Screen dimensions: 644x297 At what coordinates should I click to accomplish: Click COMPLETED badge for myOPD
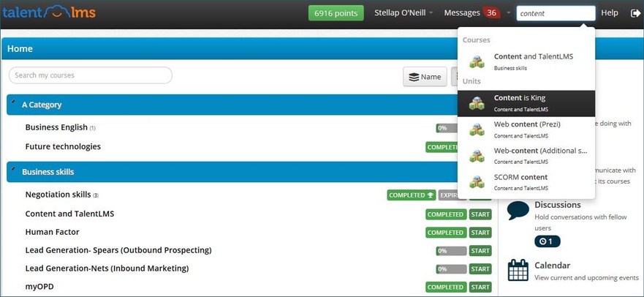446,287
